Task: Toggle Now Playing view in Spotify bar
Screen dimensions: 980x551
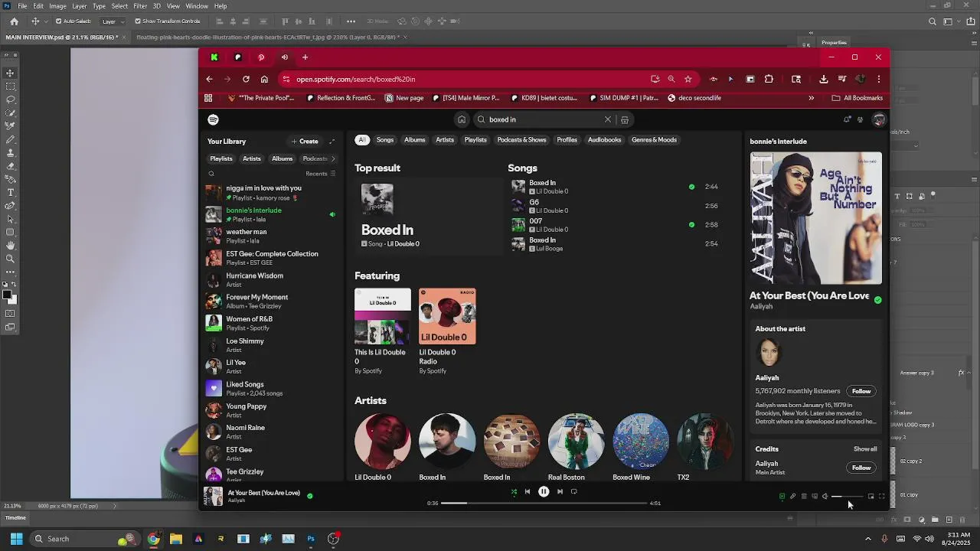Action: coord(782,496)
